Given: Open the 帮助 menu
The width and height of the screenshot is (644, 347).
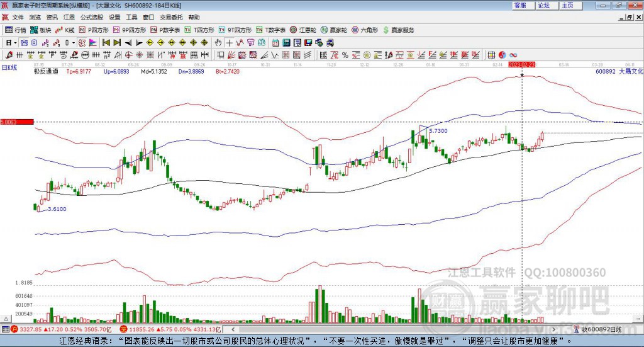Looking at the screenshot, I should click(194, 17).
